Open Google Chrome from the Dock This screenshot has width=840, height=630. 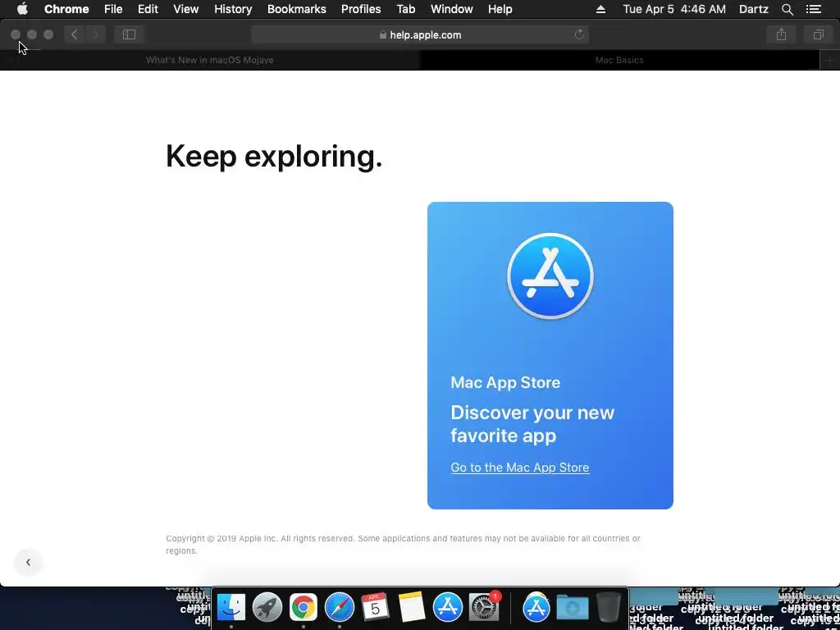tap(304, 608)
